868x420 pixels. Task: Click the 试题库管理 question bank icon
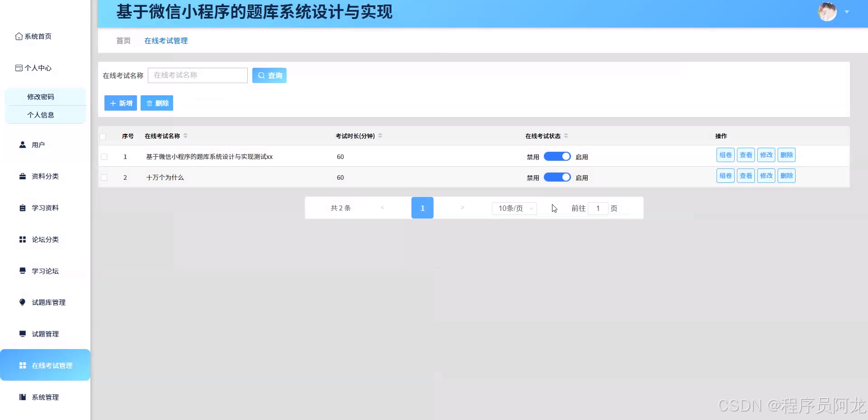[x=22, y=302]
